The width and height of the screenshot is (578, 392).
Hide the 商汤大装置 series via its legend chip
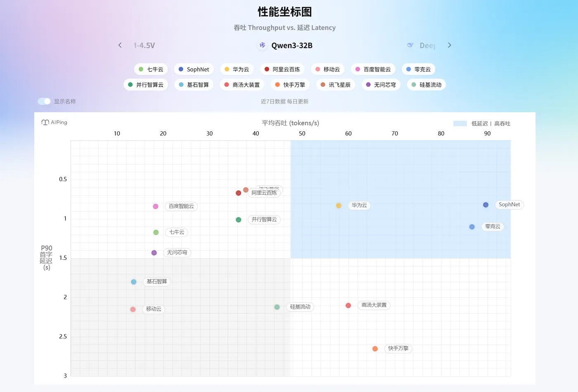pyautogui.click(x=242, y=85)
